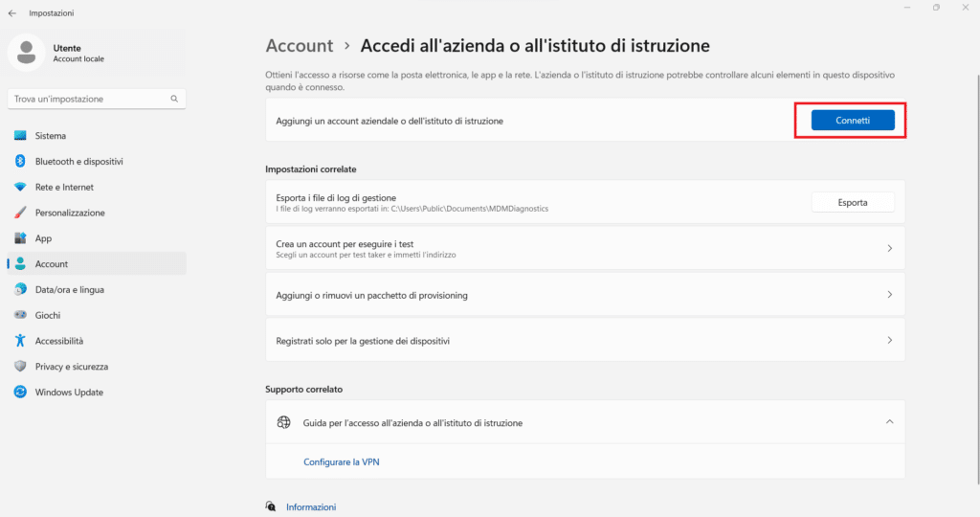Open the Configurare la VPN link

tap(342, 462)
